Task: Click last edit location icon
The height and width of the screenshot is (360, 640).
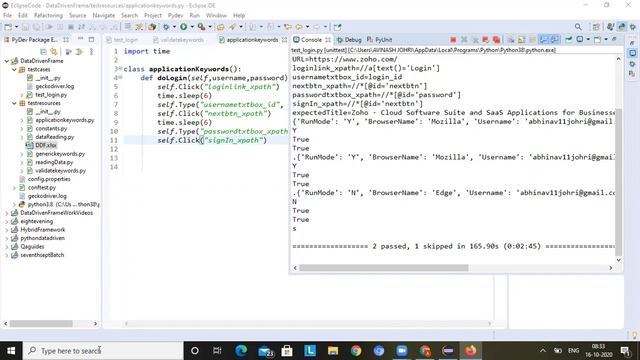Action: click(288, 27)
